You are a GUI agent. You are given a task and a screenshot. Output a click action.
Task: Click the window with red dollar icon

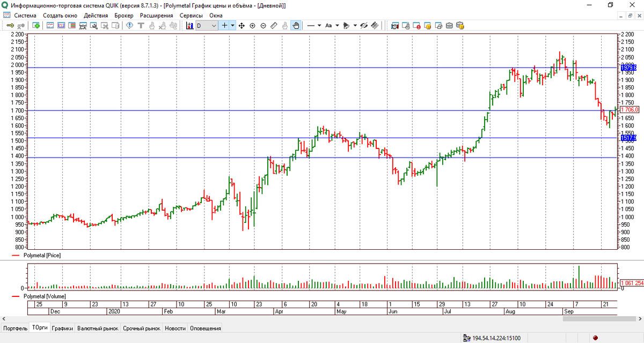[x=416, y=25]
